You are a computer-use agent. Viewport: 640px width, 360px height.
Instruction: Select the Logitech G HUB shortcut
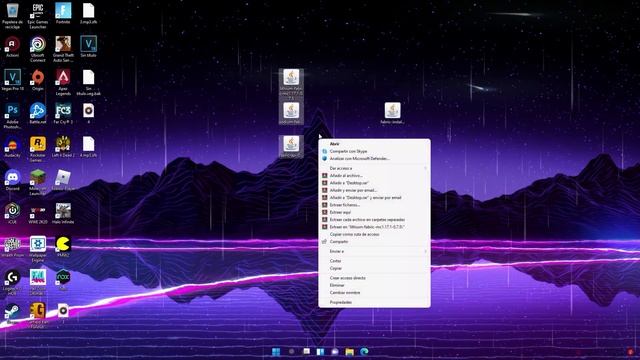click(12, 282)
